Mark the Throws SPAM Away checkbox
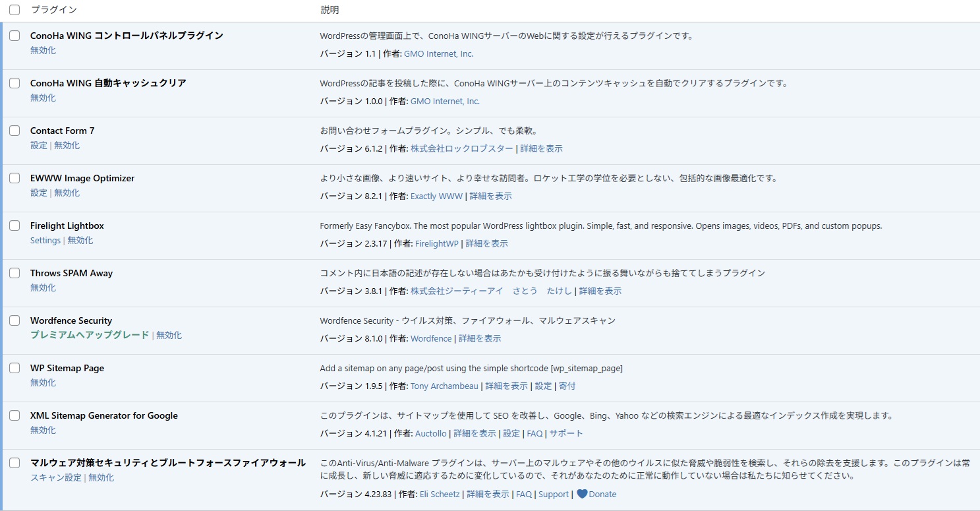This screenshot has width=980, height=511. (14, 273)
